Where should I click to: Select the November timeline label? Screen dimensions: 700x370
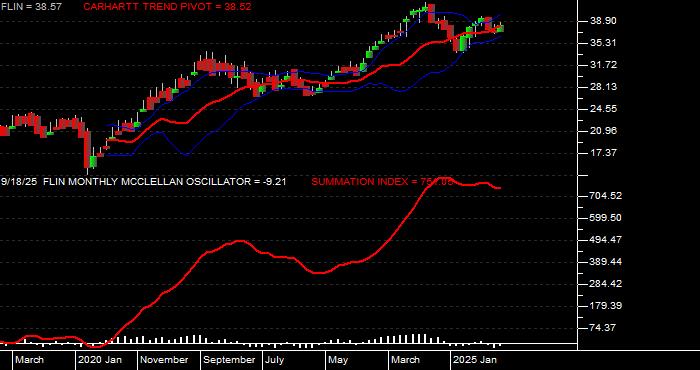[x=164, y=360]
